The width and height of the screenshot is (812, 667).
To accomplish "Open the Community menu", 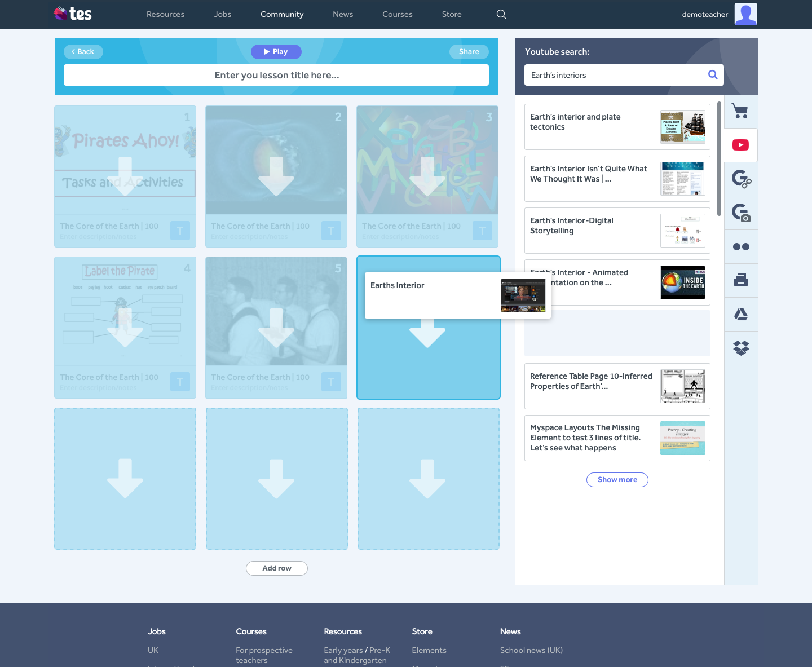I will (282, 14).
